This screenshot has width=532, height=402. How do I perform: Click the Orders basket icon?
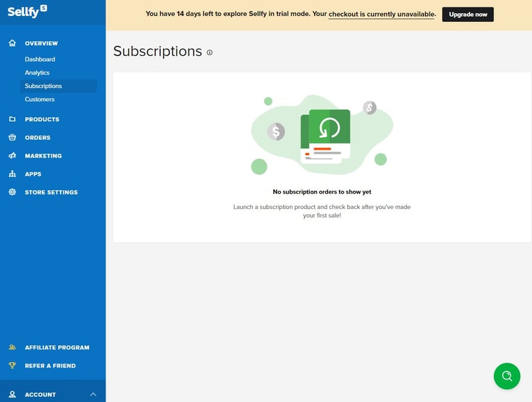[x=12, y=138]
